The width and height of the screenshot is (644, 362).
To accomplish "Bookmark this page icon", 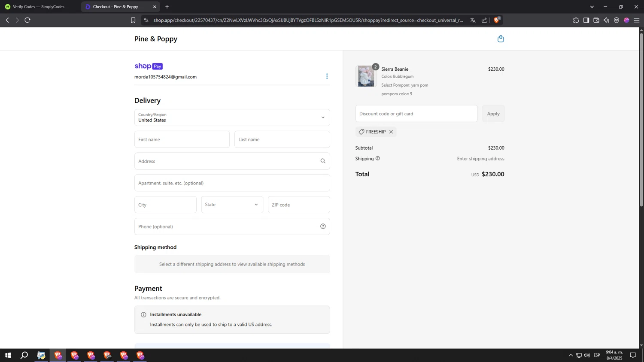I will (x=133, y=20).
